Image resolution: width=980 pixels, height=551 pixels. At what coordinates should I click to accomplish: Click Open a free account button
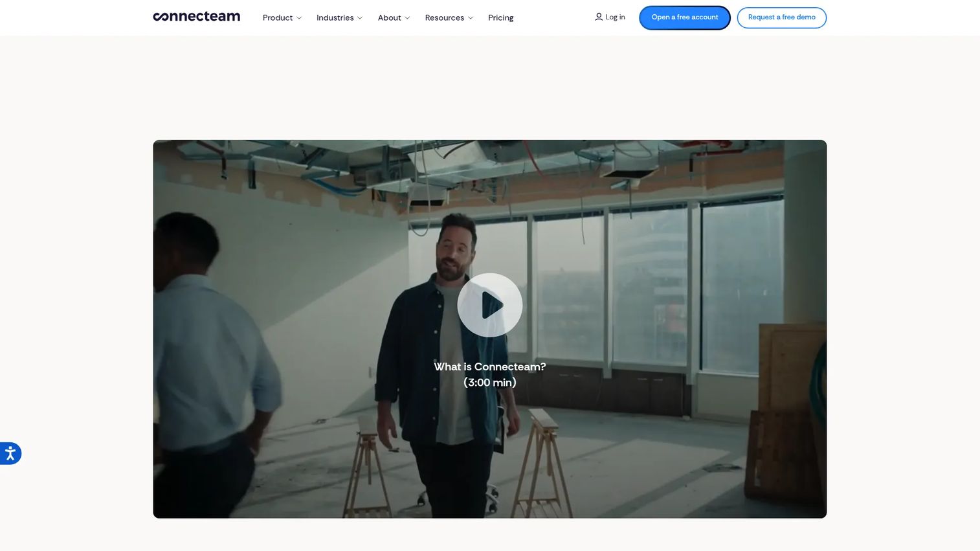point(685,17)
